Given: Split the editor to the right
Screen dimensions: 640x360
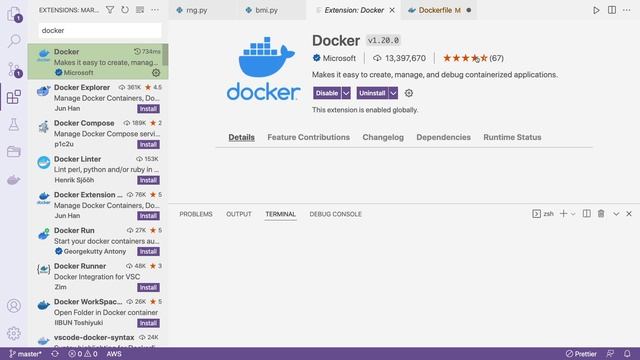Looking at the screenshot, I should [x=612, y=10].
